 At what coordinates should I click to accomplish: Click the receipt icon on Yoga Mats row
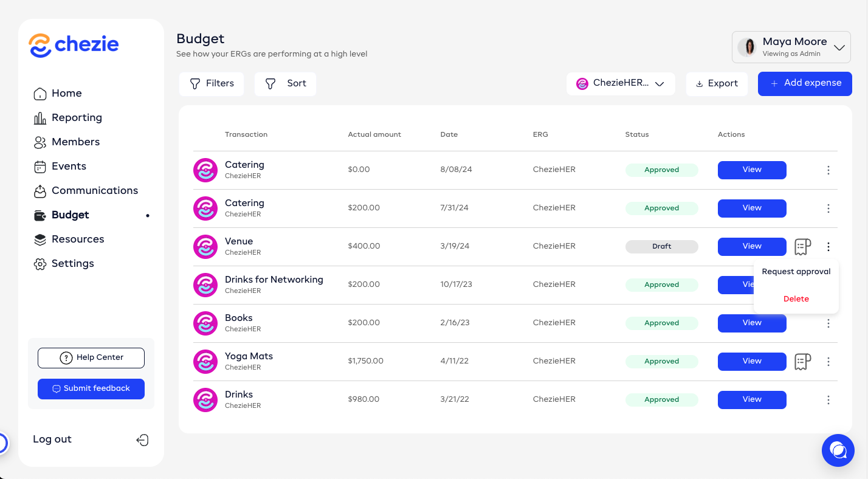tap(802, 362)
